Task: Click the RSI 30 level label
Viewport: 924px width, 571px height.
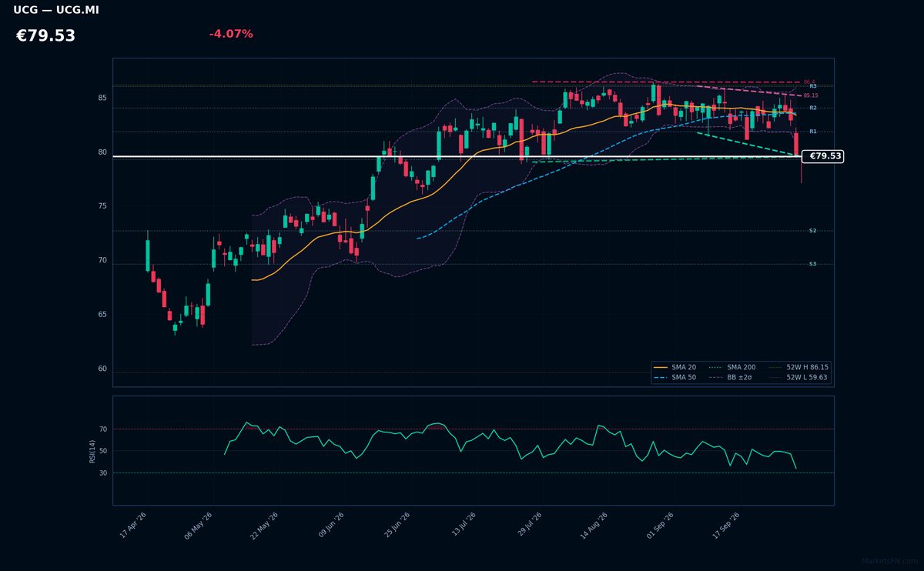Action: point(103,472)
